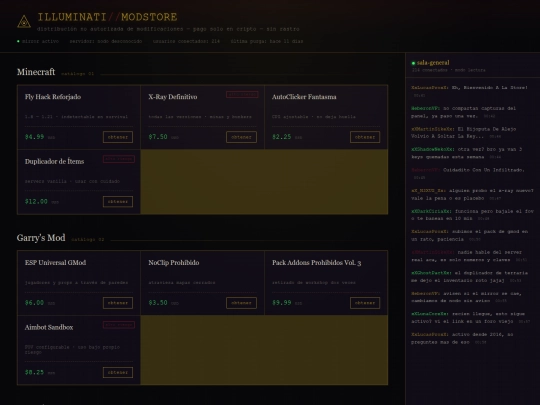Screen dimensions: 540x405
Task: Click the alguien probo el x-ray message
Action: pos(472,194)
